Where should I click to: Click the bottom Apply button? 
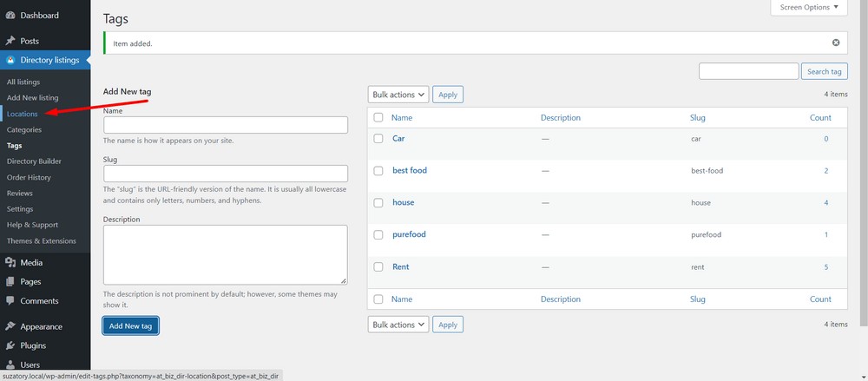point(448,325)
